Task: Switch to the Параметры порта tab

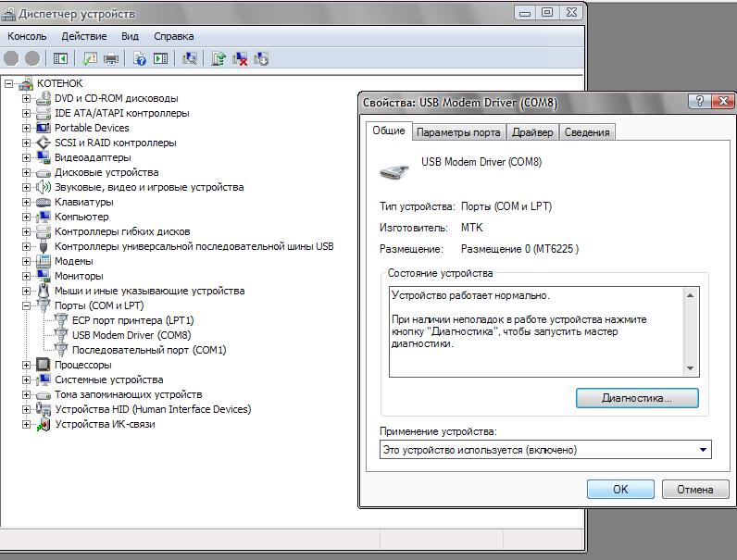Action: (458, 132)
